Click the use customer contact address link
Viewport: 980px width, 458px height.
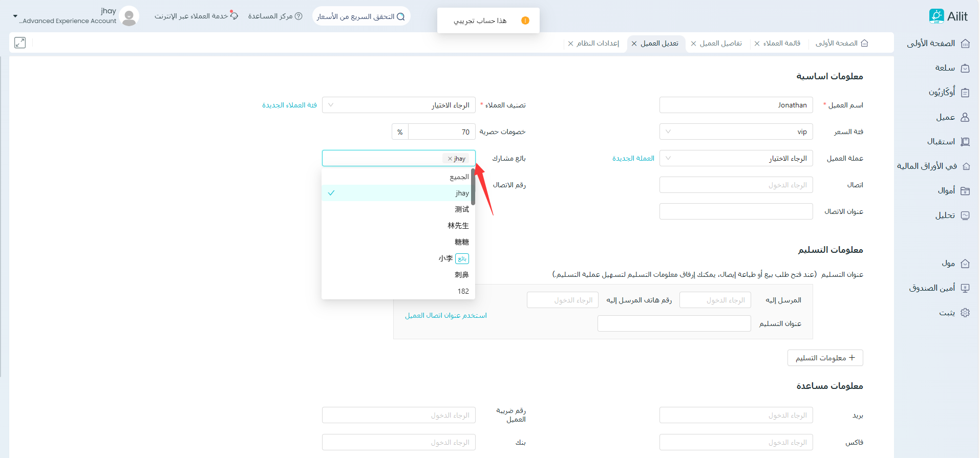coord(445,316)
